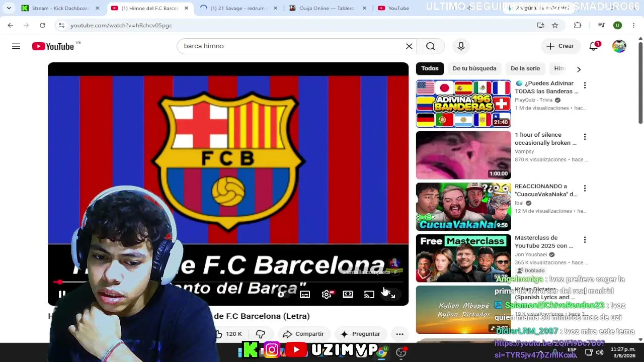
Task: Open options for '1 hour of silence' video
Action: coord(585,137)
